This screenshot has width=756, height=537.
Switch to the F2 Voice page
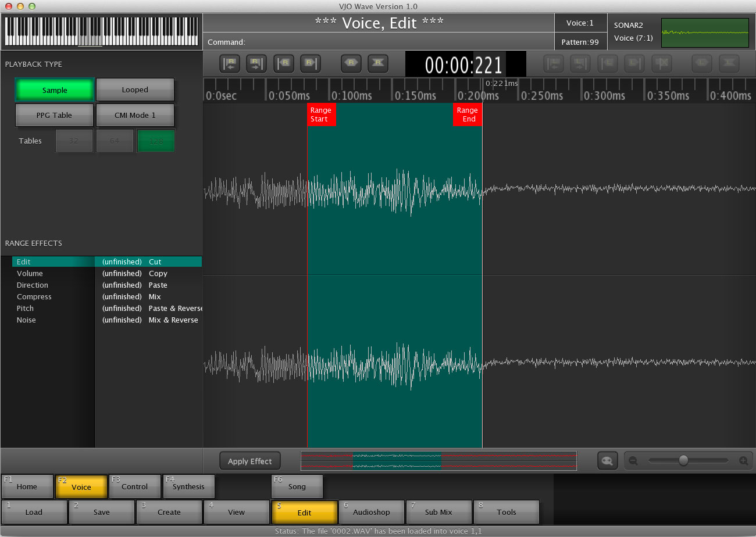pyautogui.click(x=81, y=486)
